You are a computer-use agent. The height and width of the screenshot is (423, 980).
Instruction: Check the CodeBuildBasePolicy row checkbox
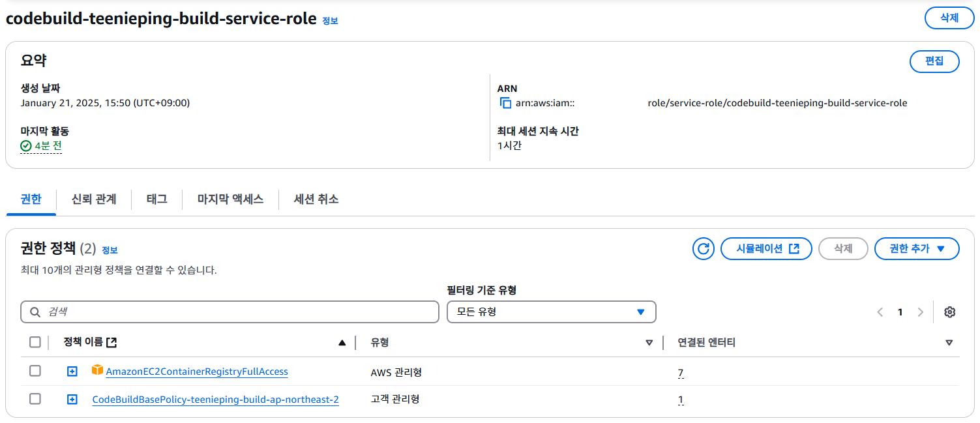pyautogui.click(x=35, y=399)
